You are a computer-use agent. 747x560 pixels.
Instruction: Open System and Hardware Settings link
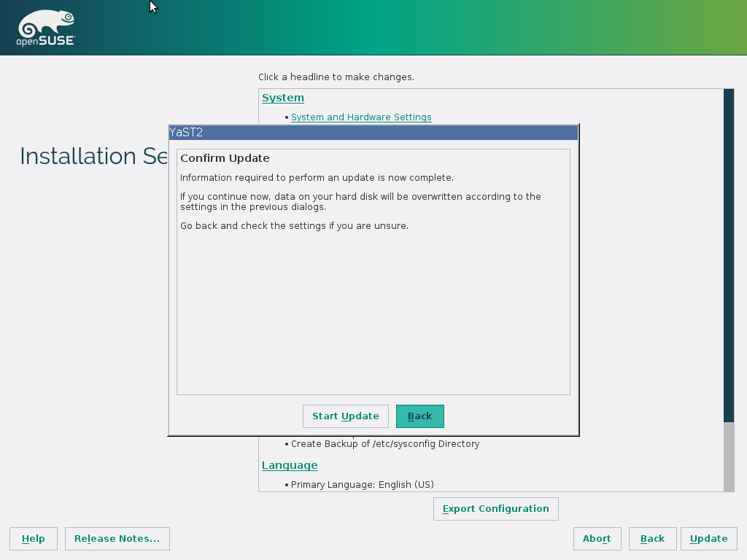(x=361, y=117)
